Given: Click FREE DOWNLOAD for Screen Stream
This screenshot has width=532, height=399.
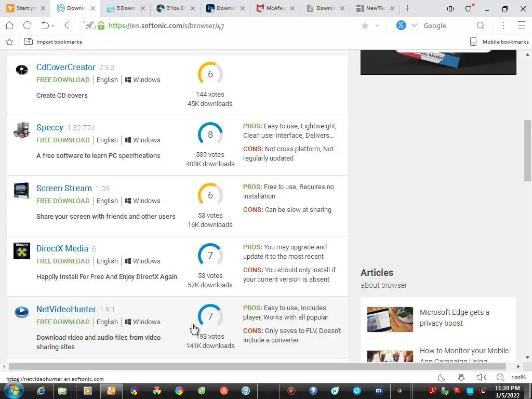Looking at the screenshot, I should [x=63, y=201].
